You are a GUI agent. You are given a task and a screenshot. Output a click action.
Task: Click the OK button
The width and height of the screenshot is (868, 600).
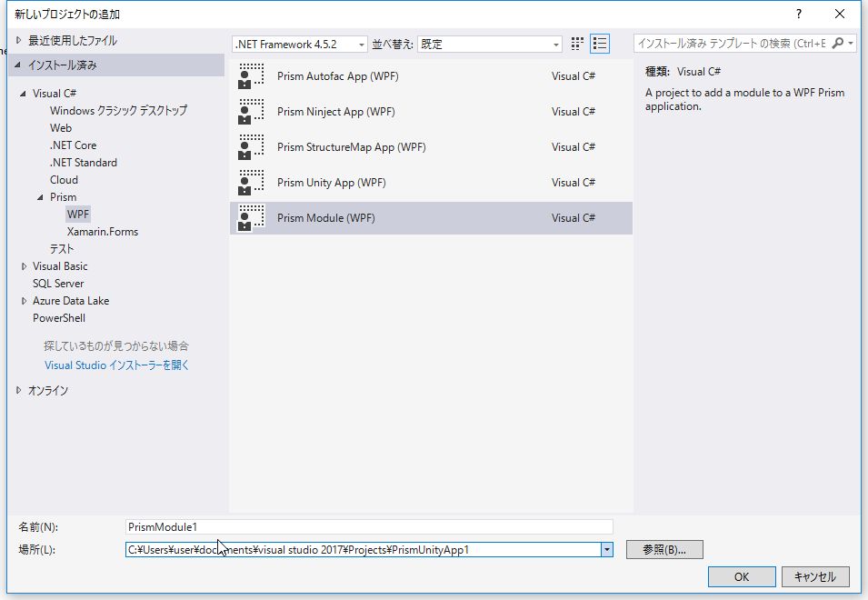pos(742,576)
